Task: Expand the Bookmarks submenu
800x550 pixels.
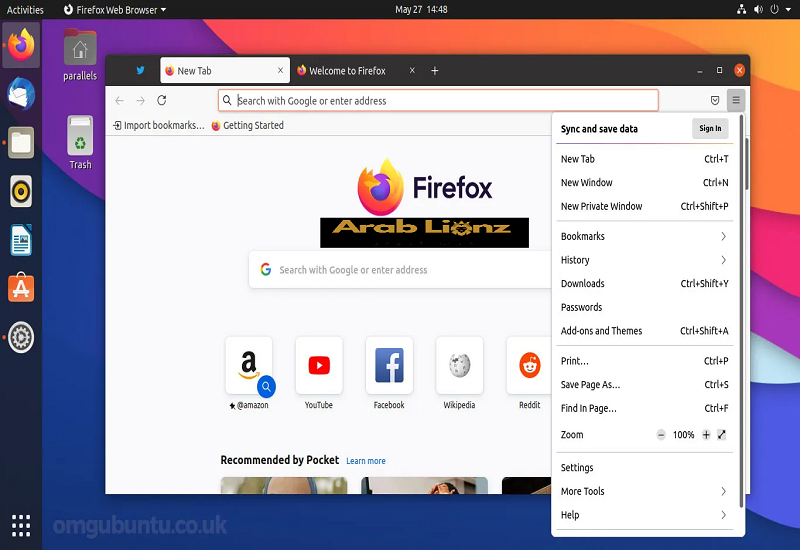Action: coord(644,236)
